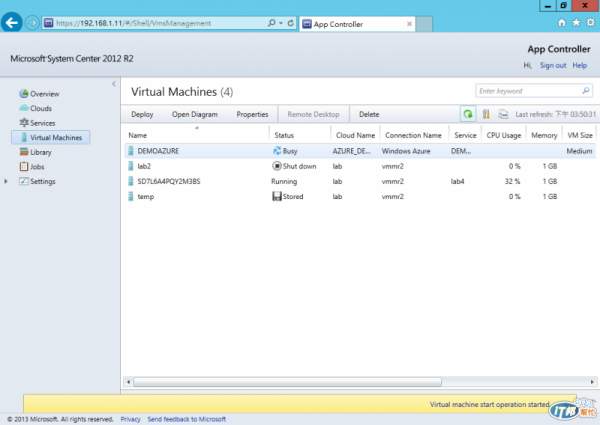Click the Settings checkmark icon
The height and width of the screenshot is (425, 600).
click(x=24, y=181)
